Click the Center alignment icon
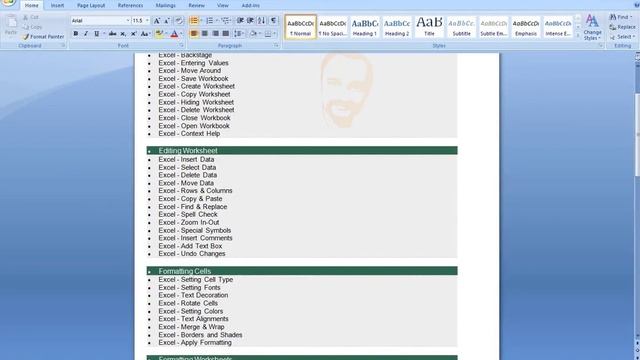The height and width of the screenshot is (360, 640). [x=204, y=34]
